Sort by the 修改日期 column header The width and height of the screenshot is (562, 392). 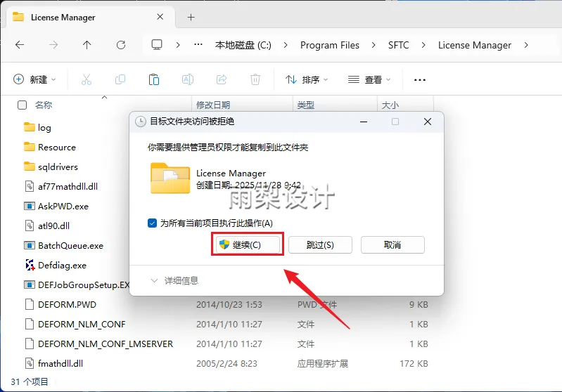pos(213,105)
